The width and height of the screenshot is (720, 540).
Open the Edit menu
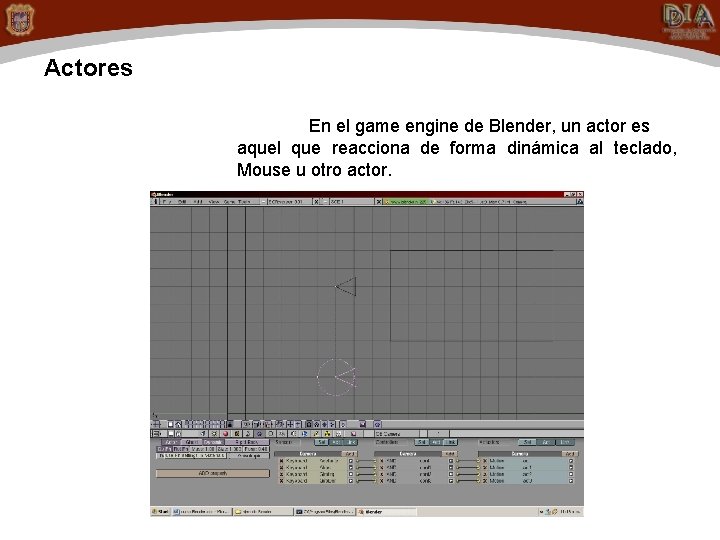point(182,202)
